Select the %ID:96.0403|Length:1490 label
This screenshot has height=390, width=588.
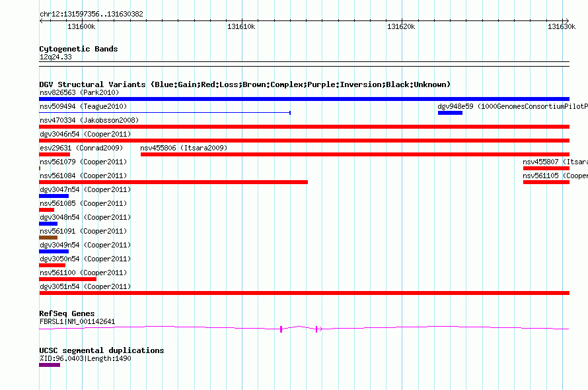85,358
